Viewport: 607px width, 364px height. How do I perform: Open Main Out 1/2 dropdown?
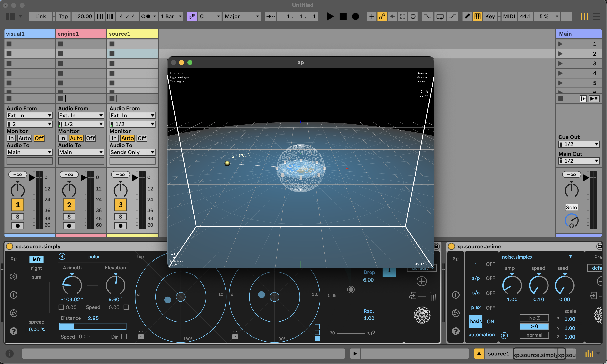click(578, 161)
